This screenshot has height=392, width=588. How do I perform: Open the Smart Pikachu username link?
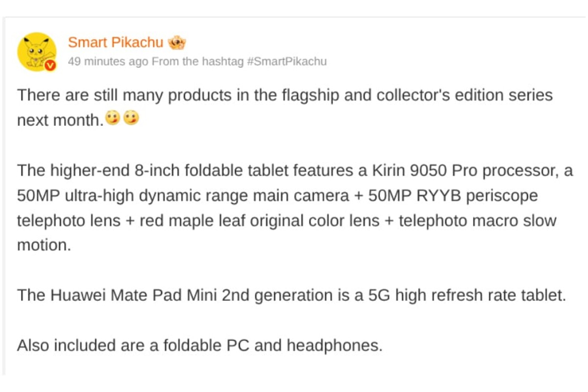(x=115, y=43)
